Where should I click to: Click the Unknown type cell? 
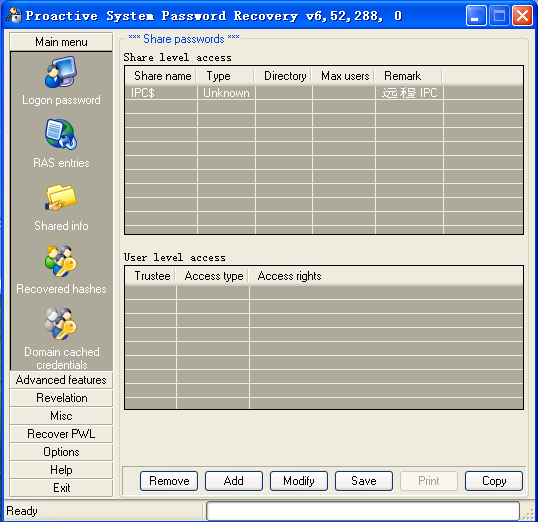pos(226,93)
